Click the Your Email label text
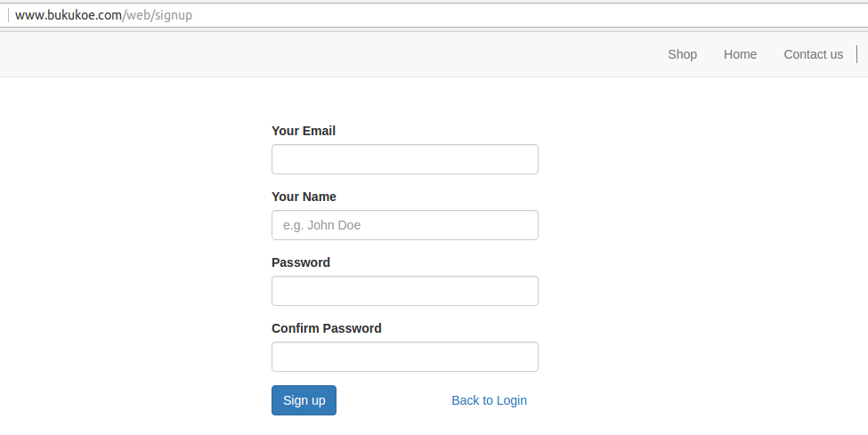This screenshot has width=868, height=435. point(304,131)
